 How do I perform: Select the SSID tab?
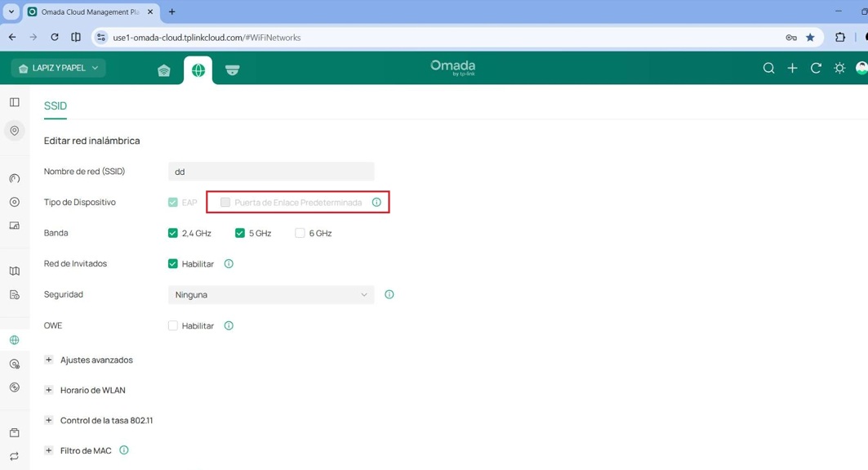(x=56, y=106)
